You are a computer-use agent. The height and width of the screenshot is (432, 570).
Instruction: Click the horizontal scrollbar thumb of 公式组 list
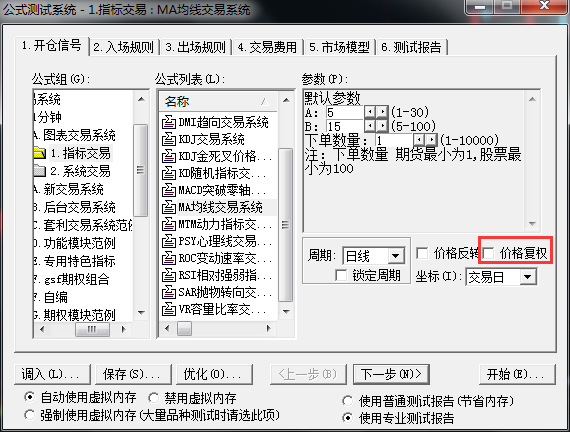(92, 329)
